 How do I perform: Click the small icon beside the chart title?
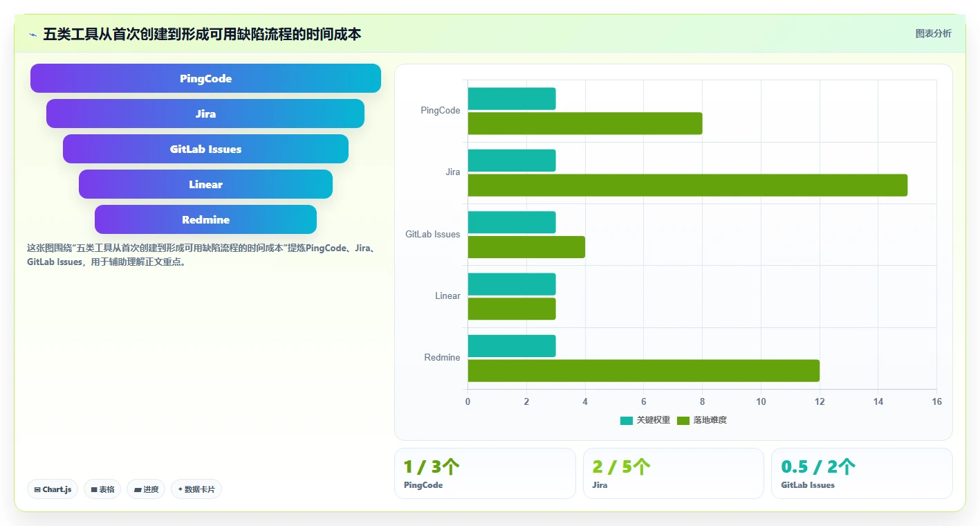(33, 35)
